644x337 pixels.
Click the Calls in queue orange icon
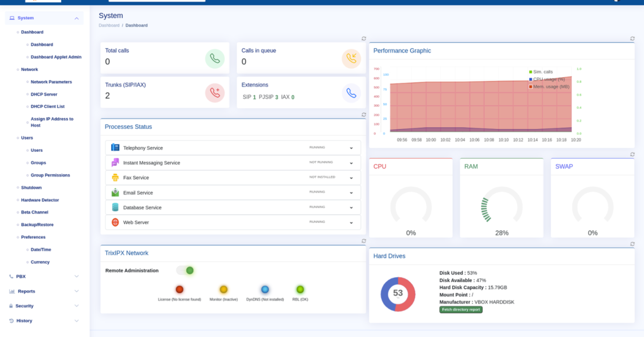[x=351, y=58]
